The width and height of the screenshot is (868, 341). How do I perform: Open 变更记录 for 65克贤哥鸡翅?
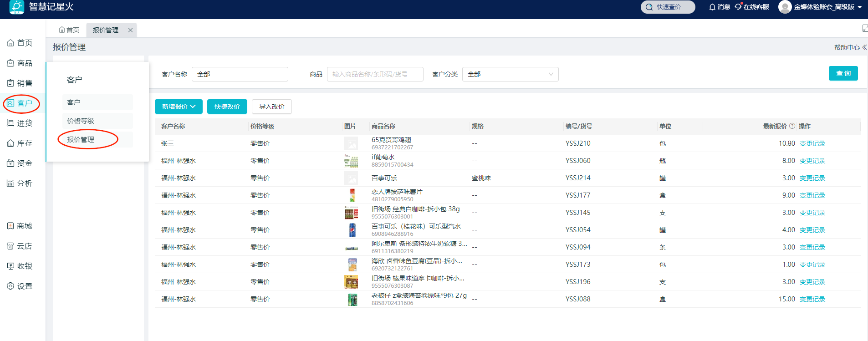(x=812, y=143)
